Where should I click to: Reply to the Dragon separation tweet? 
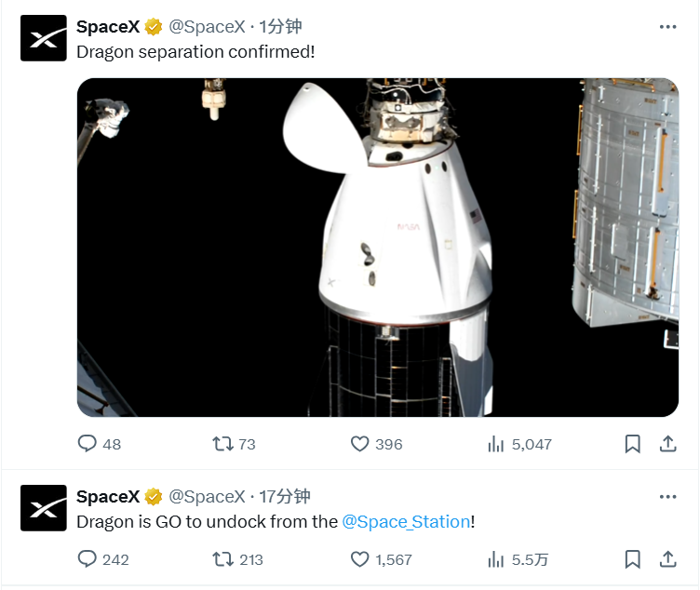pyautogui.click(x=87, y=444)
